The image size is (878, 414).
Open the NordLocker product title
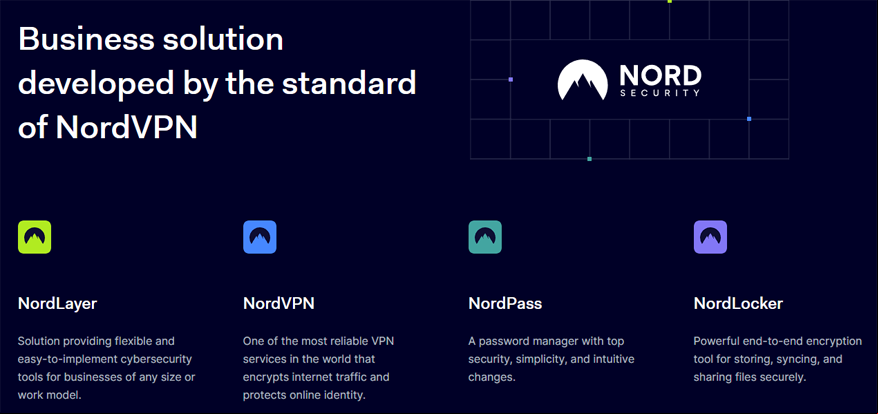(x=738, y=304)
